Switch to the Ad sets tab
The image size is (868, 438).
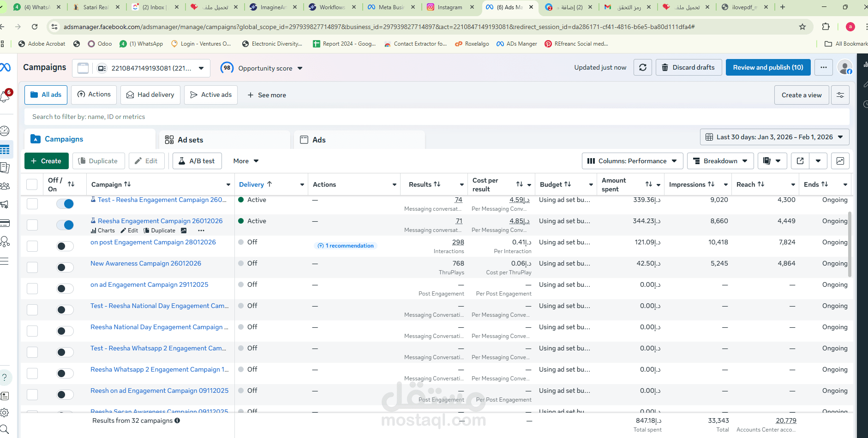[225, 140]
